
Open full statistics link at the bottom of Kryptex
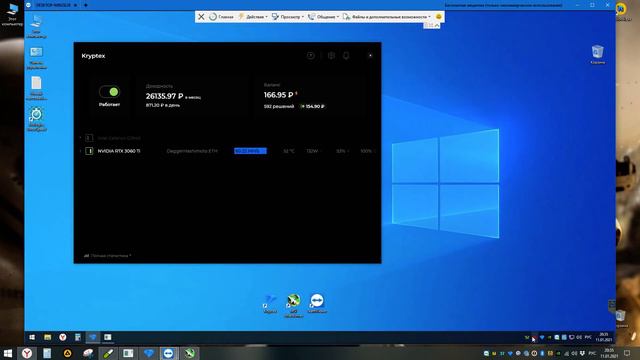(x=107, y=256)
